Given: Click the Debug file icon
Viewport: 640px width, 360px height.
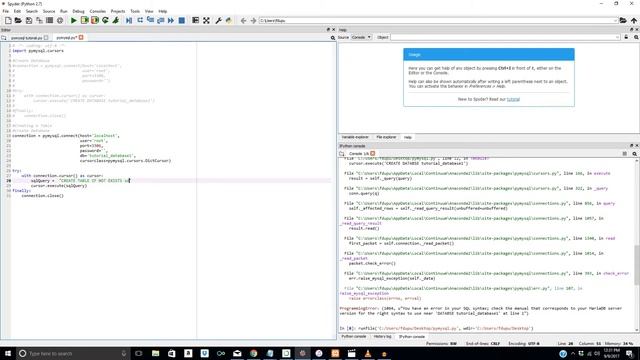Looking at the screenshot, I should click(129, 20).
